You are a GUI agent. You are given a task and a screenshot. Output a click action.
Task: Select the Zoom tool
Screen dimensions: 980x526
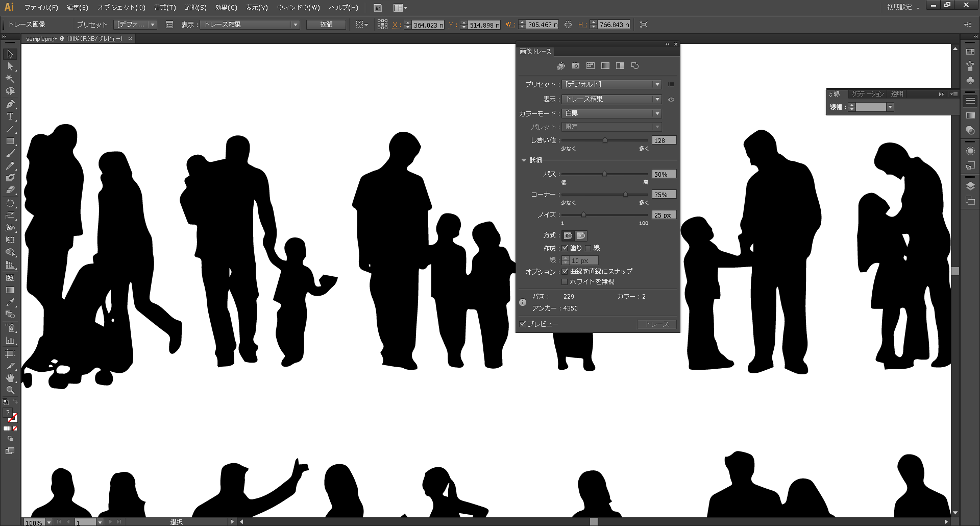10,390
